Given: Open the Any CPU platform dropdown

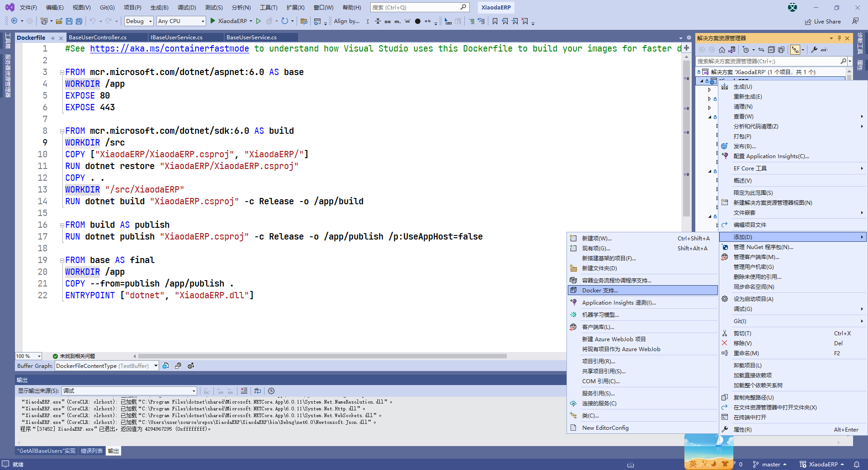Looking at the screenshot, I should [180, 21].
